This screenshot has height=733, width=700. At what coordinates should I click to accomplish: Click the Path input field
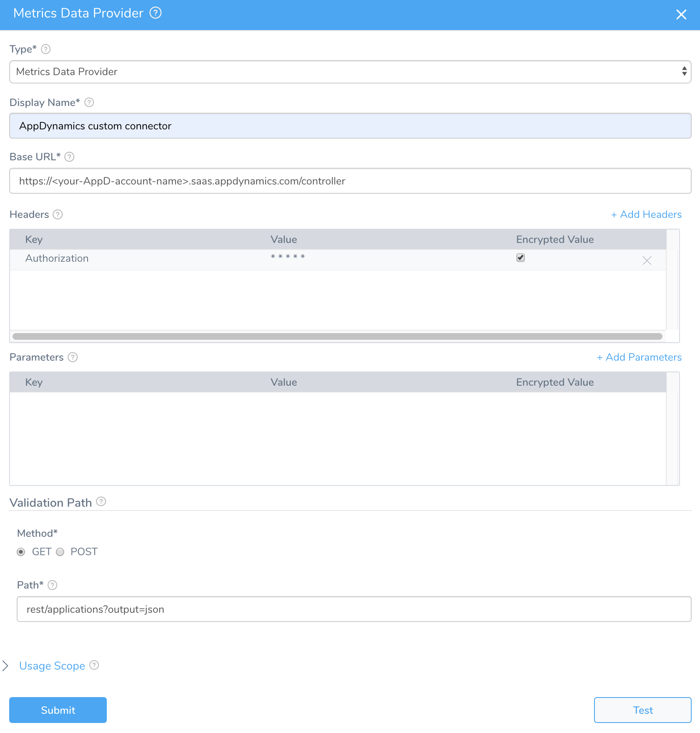[354, 609]
